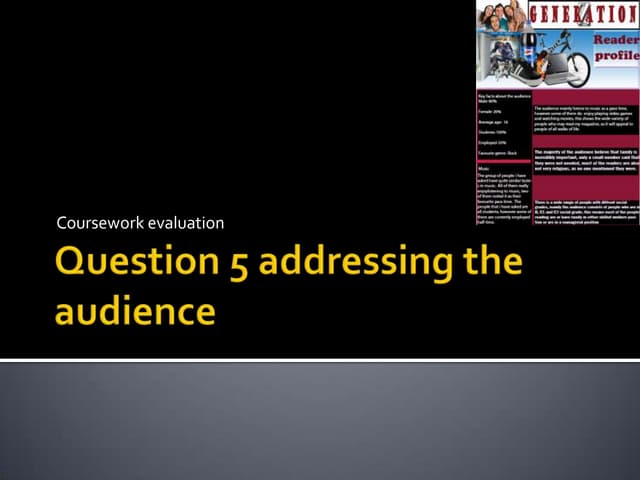The height and width of the screenshot is (480, 640).
Task: Click the paragraph about listening to music pastime
Action: 585,118
